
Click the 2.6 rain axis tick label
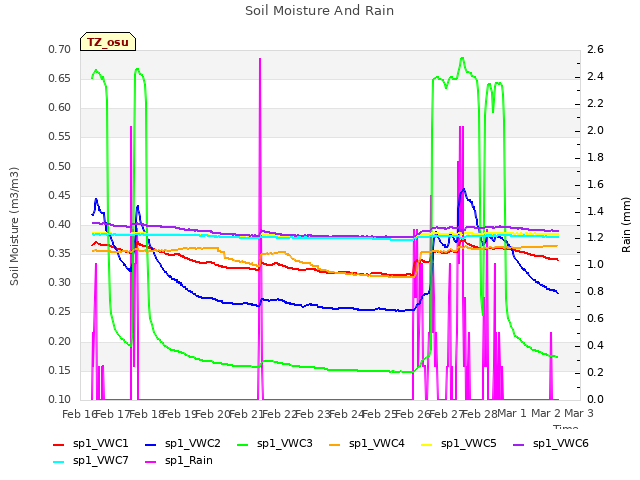coord(596,49)
